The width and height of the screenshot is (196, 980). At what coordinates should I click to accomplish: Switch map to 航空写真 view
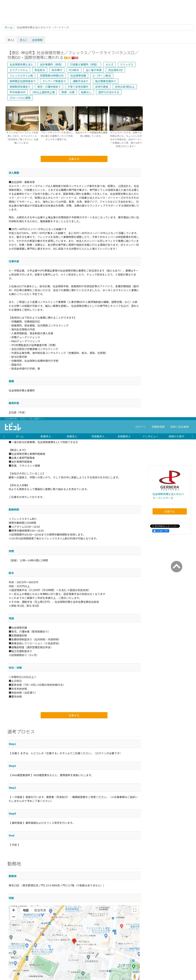[40, 910]
